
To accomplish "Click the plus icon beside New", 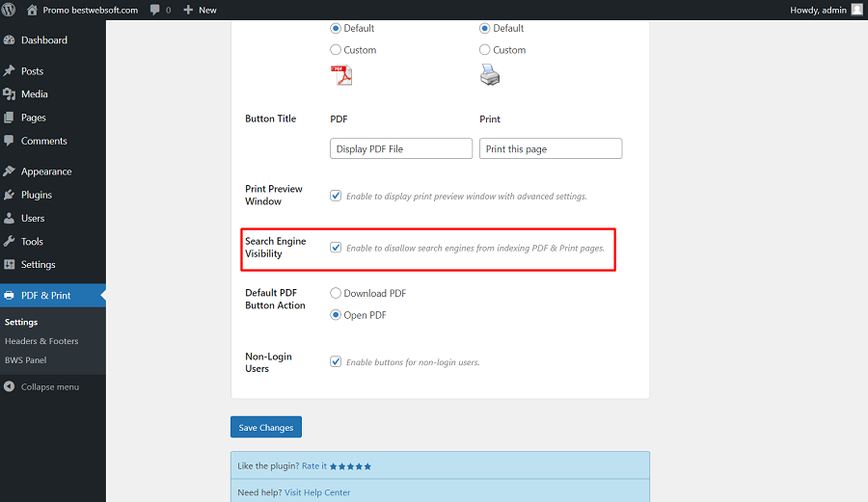I will (188, 10).
